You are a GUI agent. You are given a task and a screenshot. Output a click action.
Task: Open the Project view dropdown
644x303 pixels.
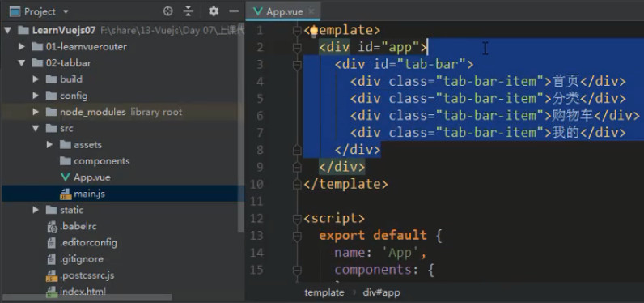point(66,12)
